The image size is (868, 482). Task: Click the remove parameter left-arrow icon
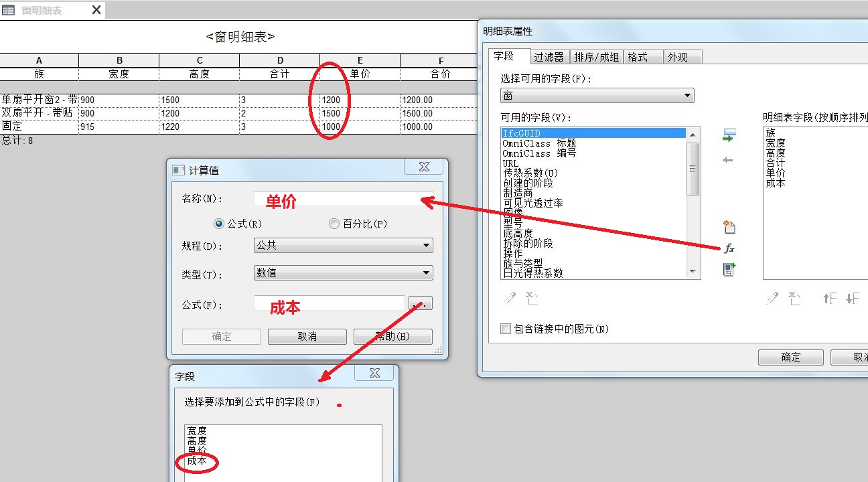(729, 160)
